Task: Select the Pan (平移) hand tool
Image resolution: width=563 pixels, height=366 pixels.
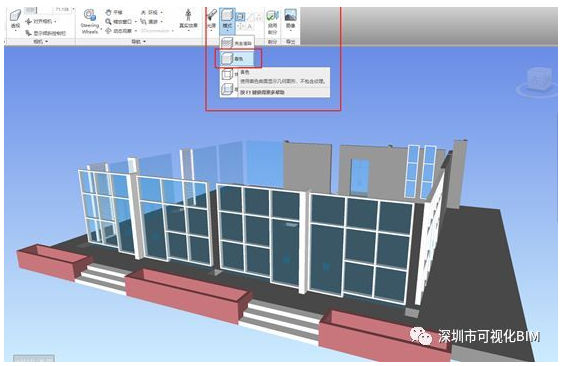Action: [x=114, y=12]
